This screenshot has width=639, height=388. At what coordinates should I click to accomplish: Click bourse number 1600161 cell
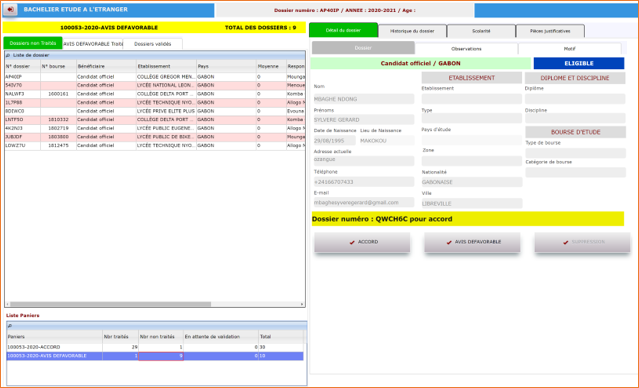[58, 94]
